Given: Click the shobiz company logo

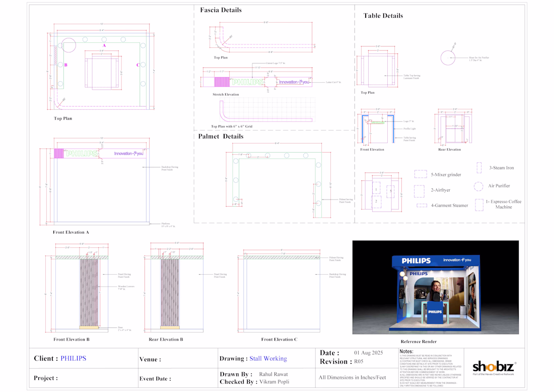Looking at the screenshot, I should pyautogui.click(x=494, y=367).
